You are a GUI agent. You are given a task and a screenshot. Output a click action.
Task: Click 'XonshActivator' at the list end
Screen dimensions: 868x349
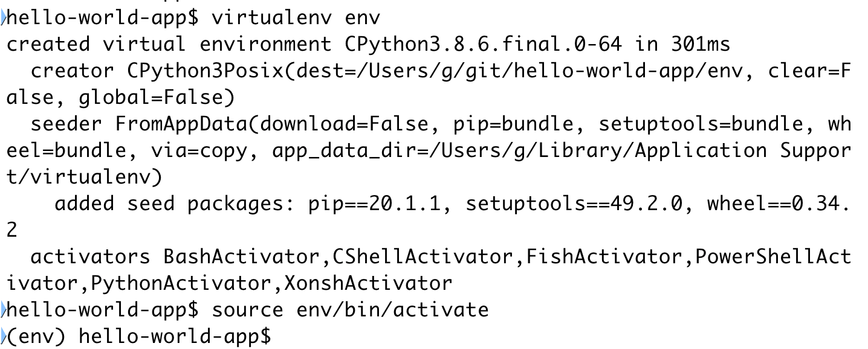click(369, 283)
